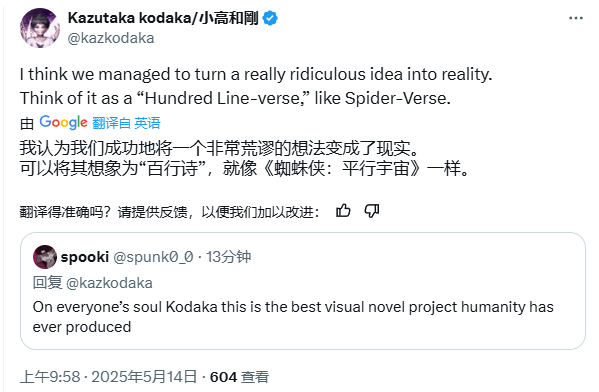Click the thumbs down translation feedback icon
Viewport: 599px width, 392px height.
click(x=371, y=211)
